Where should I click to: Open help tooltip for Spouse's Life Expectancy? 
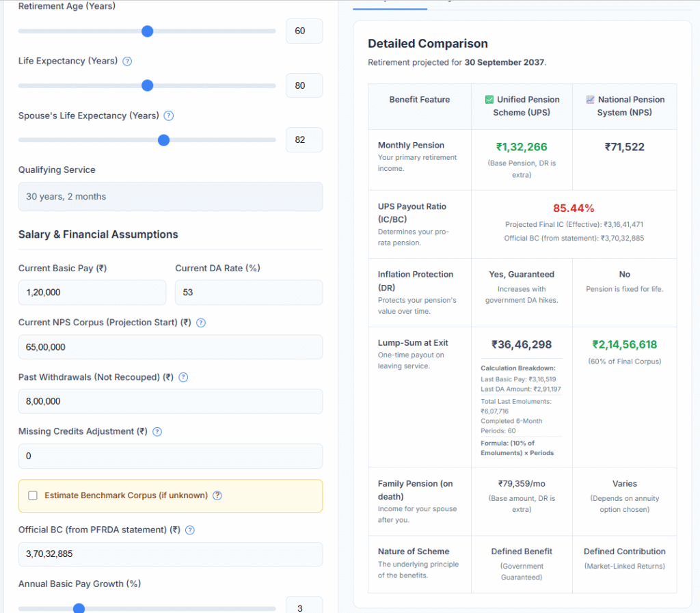pyautogui.click(x=168, y=115)
